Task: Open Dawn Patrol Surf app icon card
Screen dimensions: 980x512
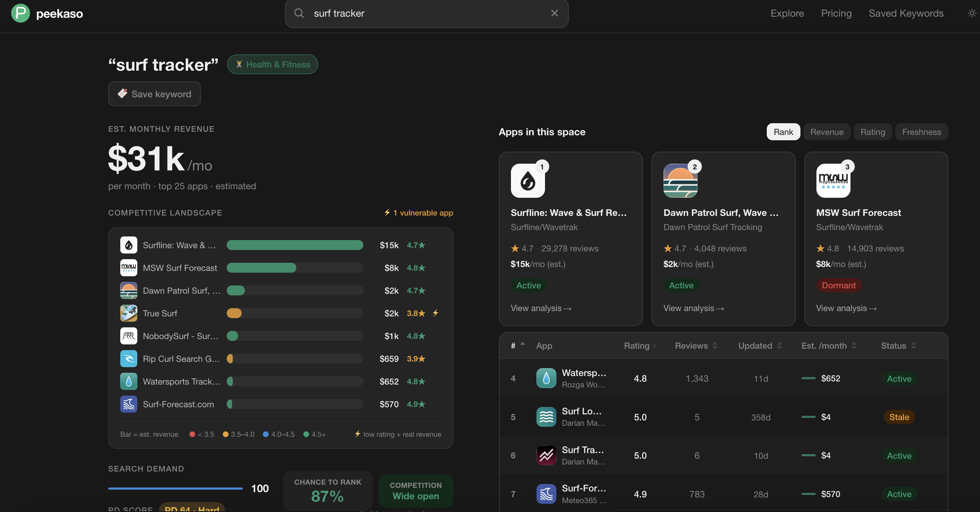Action: click(x=680, y=181)
